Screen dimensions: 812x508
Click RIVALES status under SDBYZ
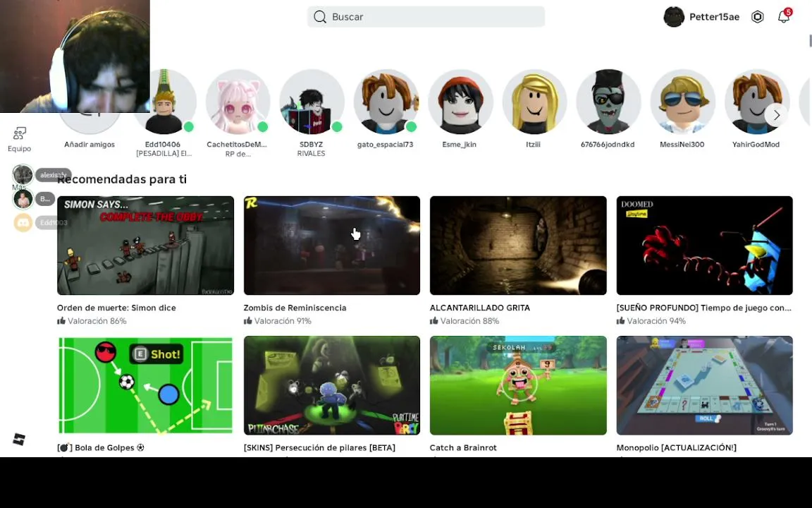312,154
